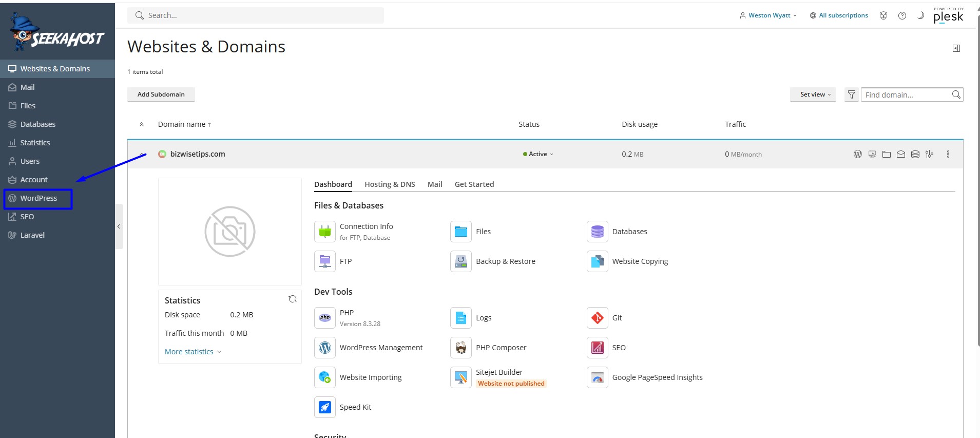
Task: Toggle the domain filter funnel
Action: 852,94
